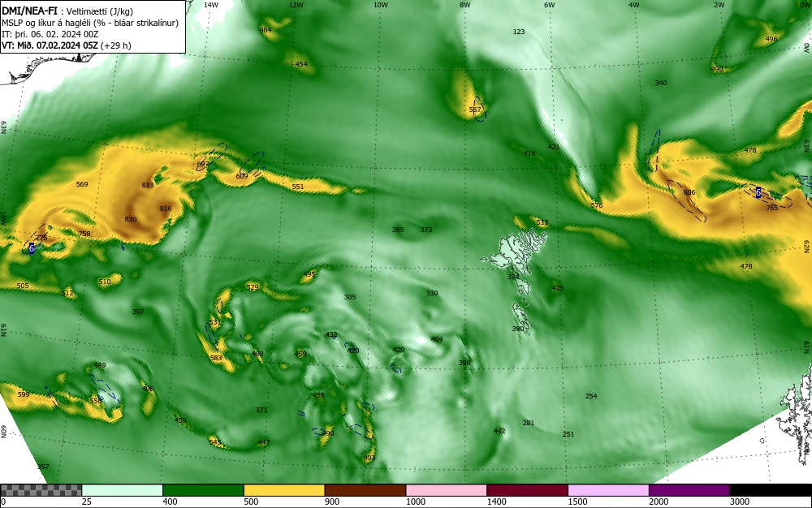Click the '6W' longitude label
The image size is (812, 508).
pos(550,5)
